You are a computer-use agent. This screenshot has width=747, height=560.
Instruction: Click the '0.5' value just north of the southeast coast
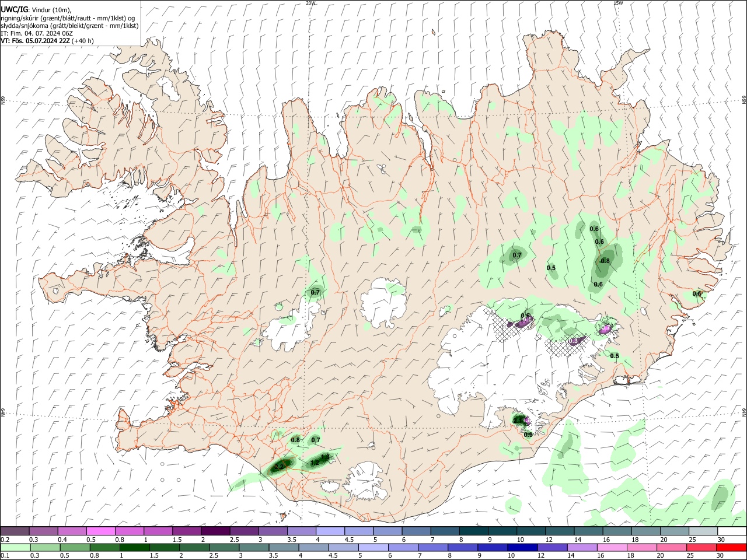(615, 356)
